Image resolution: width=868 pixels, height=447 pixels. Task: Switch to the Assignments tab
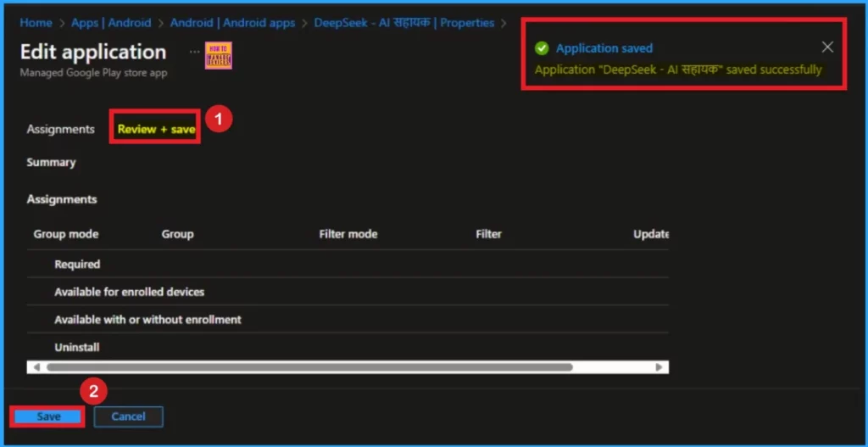coord(60,129)
